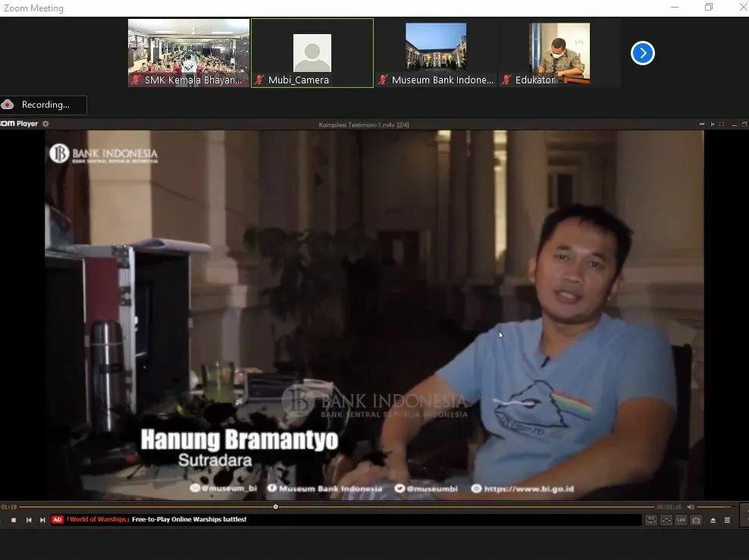
Task: Click the Free-to-Play Online Warships battles text
Action: pos(190,519)
